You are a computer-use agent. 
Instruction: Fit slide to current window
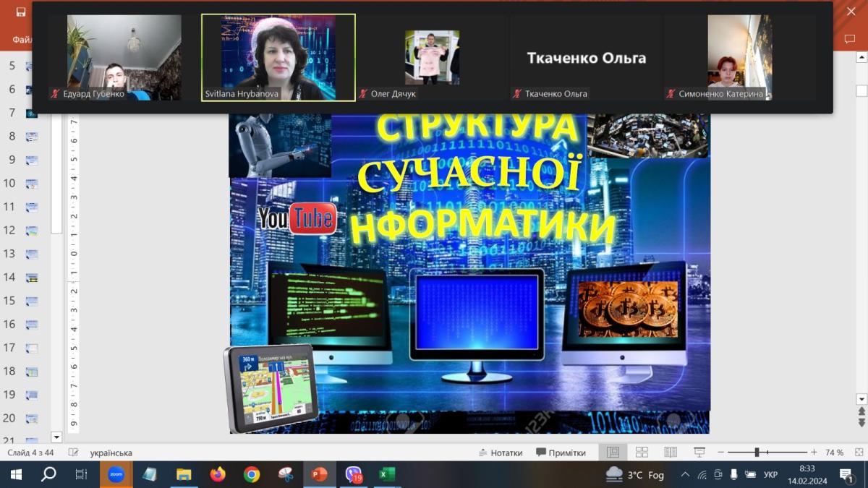pyautogui.click(x=857, y=453)
